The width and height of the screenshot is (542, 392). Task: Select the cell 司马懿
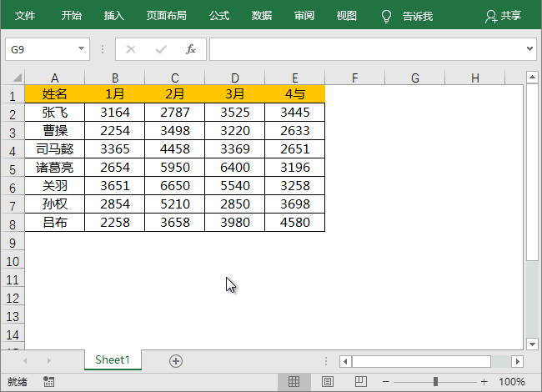(x=54, y=149)
